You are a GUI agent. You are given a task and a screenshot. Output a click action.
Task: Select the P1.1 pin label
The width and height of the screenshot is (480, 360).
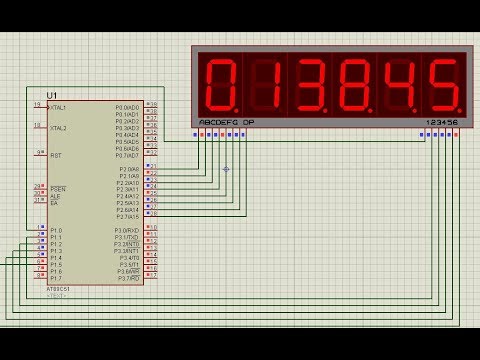point(56,237)
